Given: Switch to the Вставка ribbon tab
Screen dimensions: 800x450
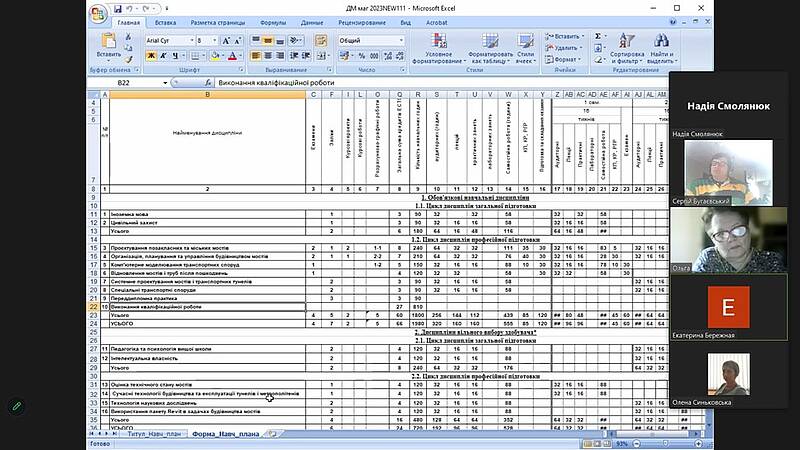Looking at the screenshot, I should [165, 22].
